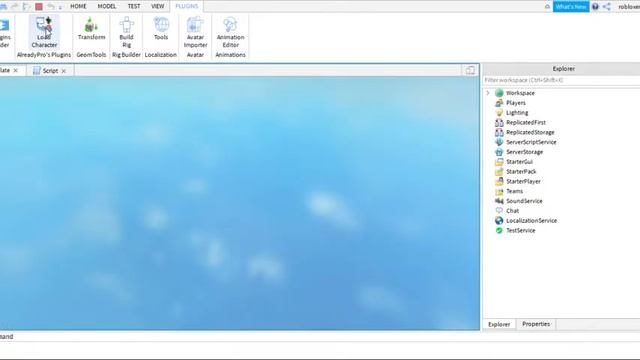Switch to the Properties panel tab
This screenshot has width=640, height=360.
536,324
